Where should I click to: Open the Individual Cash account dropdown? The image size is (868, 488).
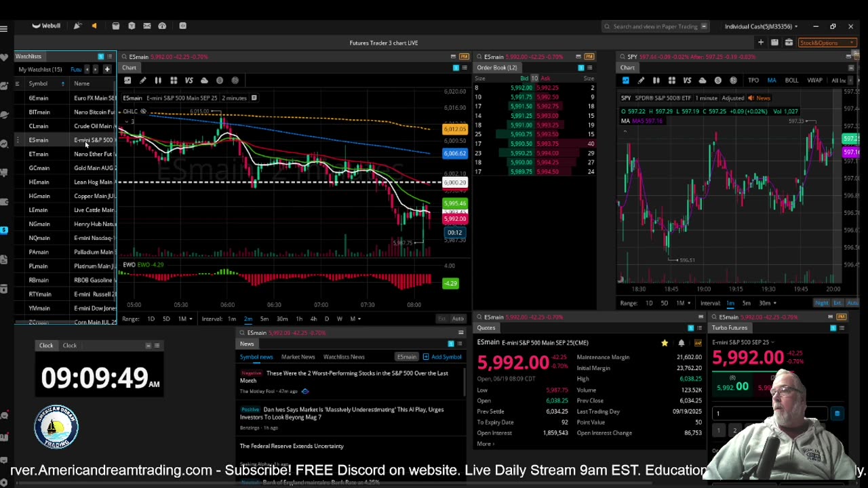[762, 26]
